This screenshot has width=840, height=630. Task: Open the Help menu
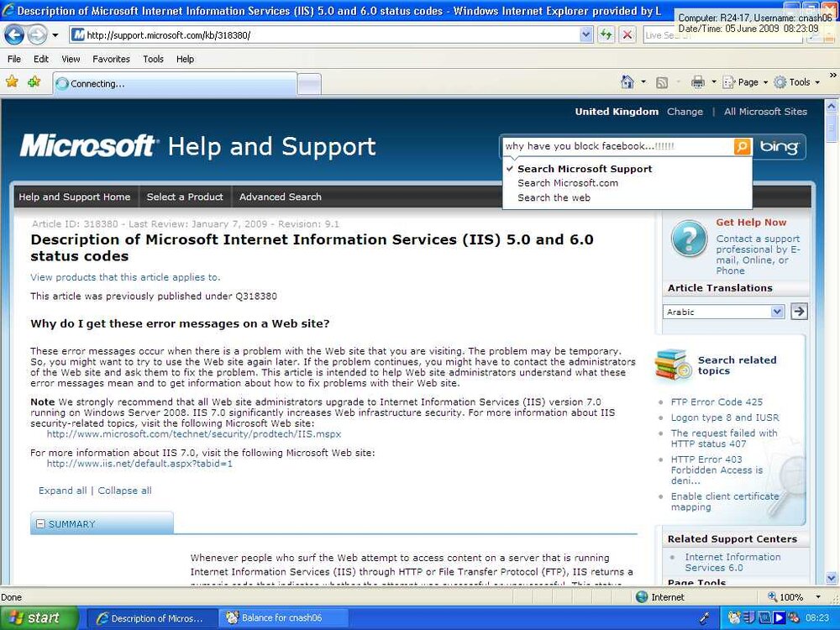(185, 59)
